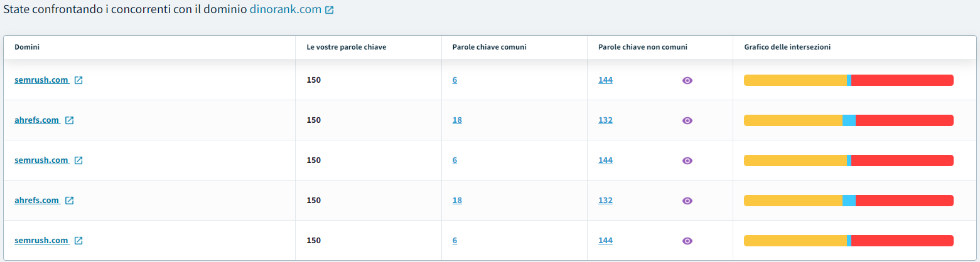Open ahrefs.com link in the second row
This screenshot has height=262, width=980.
point(36,120)
